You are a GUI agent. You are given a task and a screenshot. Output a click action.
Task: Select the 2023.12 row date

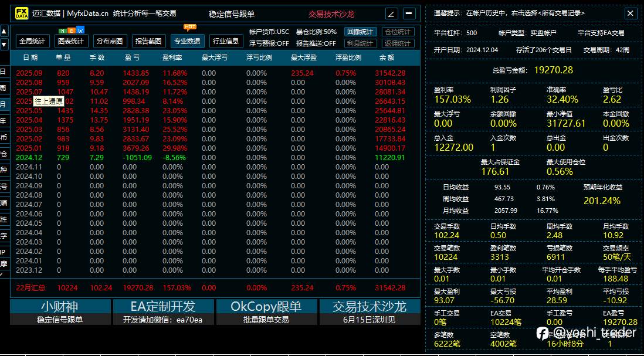[29, 270]
